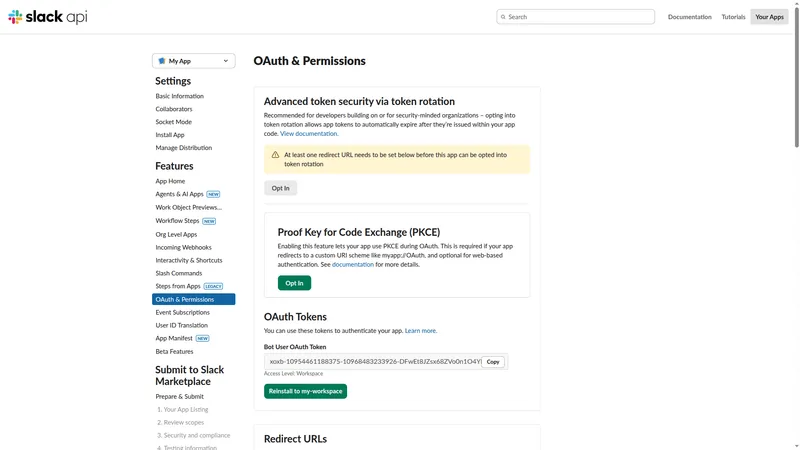Click the search magnifier icon
Screen dimensions: 800x450
503,17
